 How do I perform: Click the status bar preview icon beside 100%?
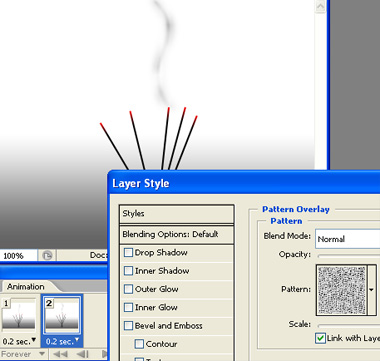coord(47,256)
